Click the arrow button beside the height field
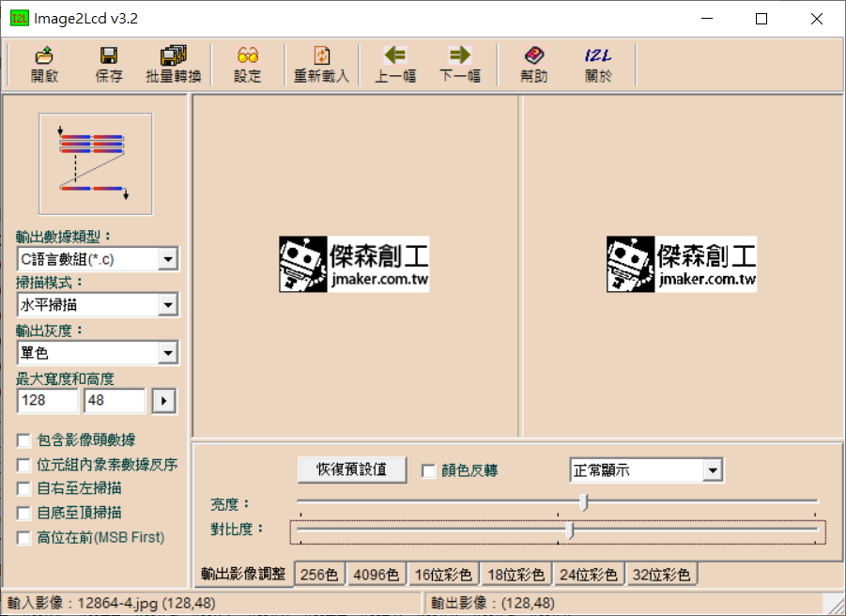The width and height of the screenshot is (846, 616). [164, 401]
